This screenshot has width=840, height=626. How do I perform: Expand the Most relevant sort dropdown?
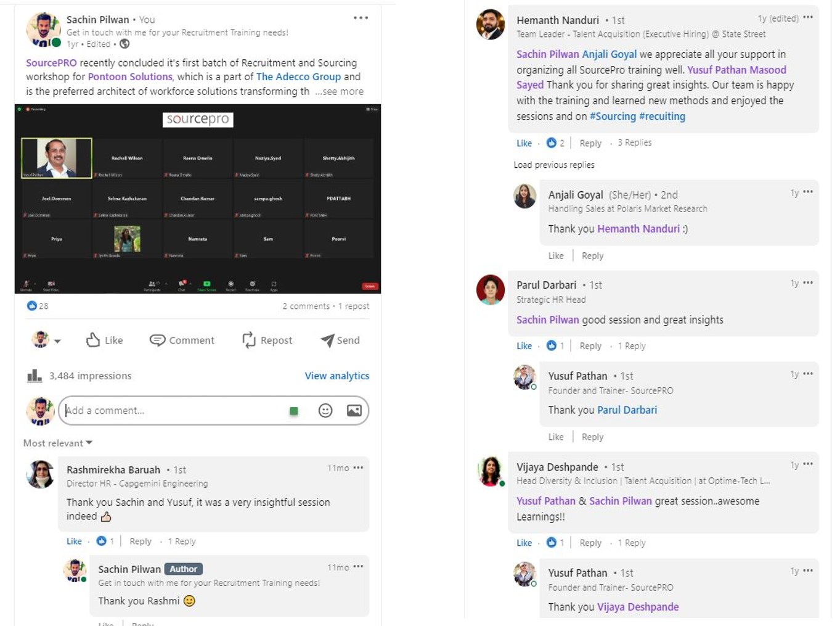57,443
